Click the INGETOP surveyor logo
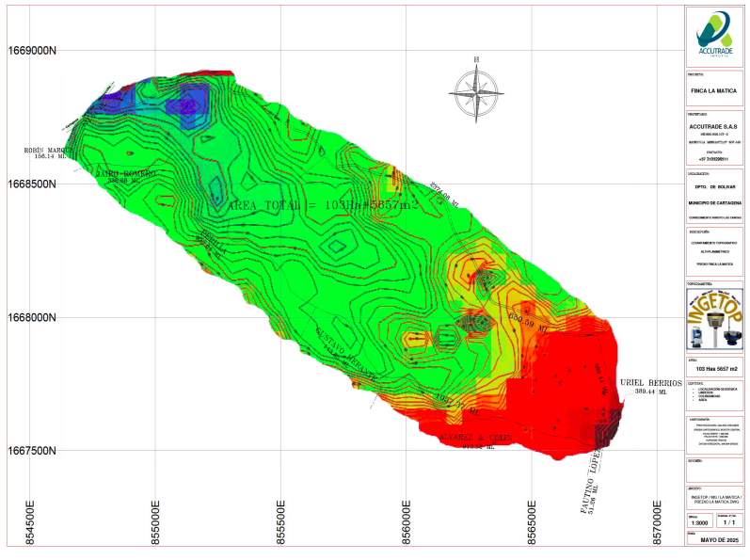750x560 pixels. pyautogui.click(x=713, y=317)
